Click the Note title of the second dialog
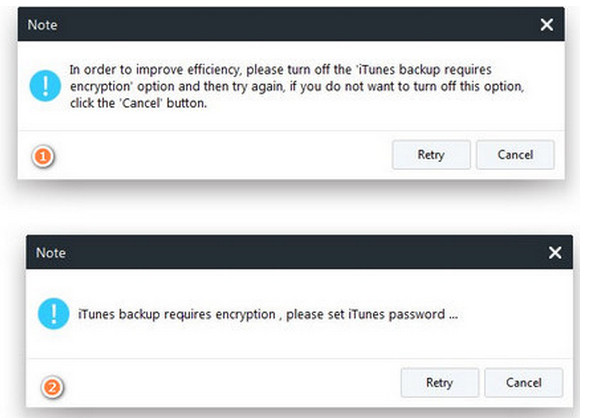This screenshot has width=590, height=418. coord(51,252)
